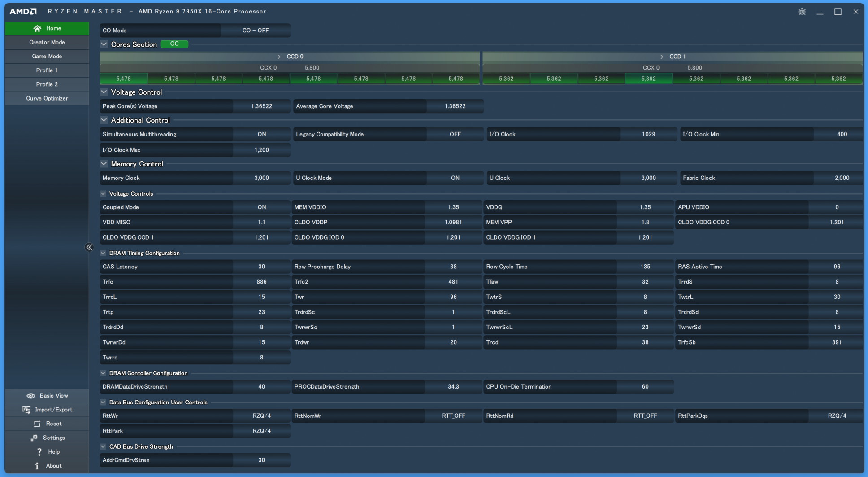Switch to Profile 2

tap(47, 84)
